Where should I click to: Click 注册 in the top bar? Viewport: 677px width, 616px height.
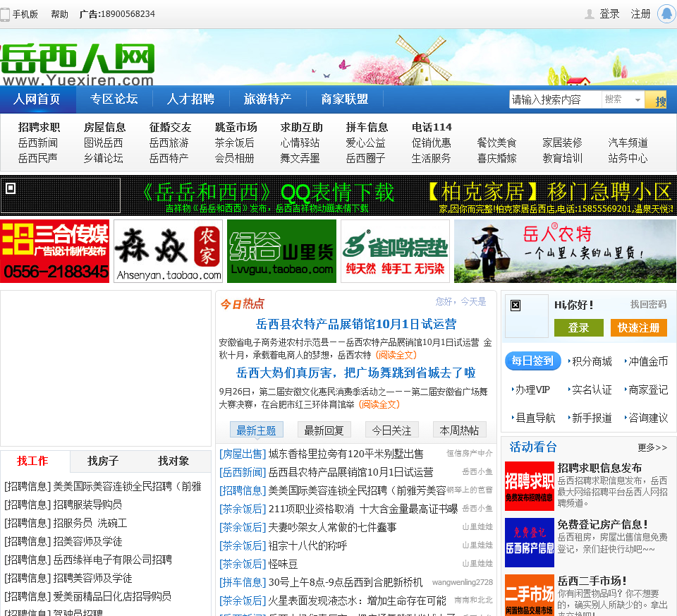(641, 14)
